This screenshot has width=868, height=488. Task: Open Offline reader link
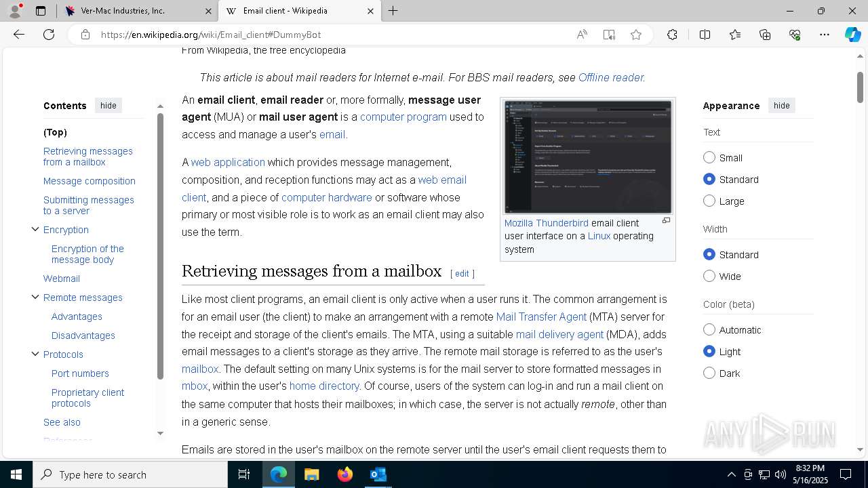click(x=610, y=77)
